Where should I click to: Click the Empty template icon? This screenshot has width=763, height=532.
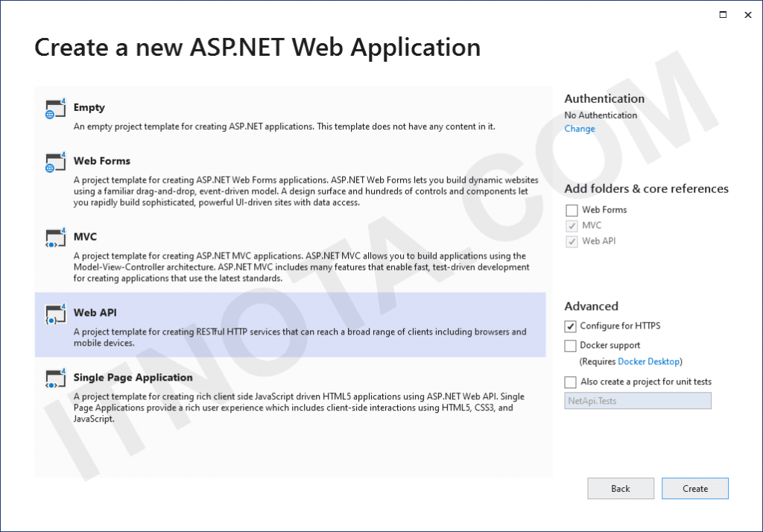click(55, 108)
